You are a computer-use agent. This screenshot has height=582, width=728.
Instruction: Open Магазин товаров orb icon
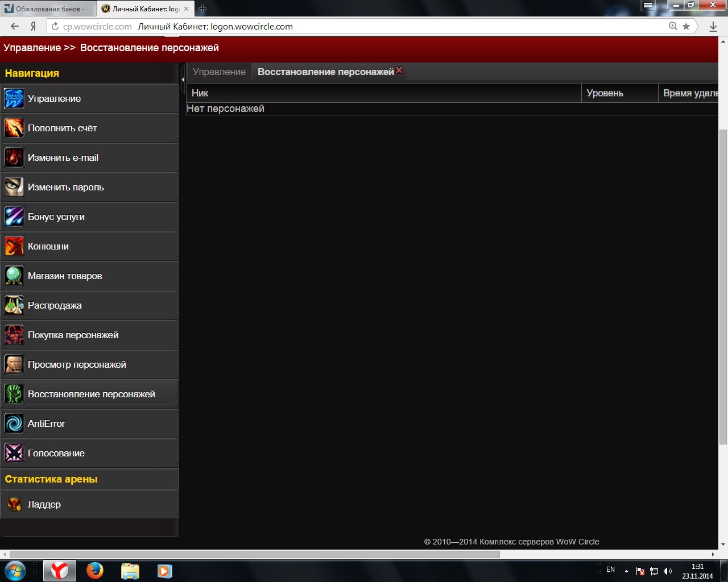[x=14, y=276]
